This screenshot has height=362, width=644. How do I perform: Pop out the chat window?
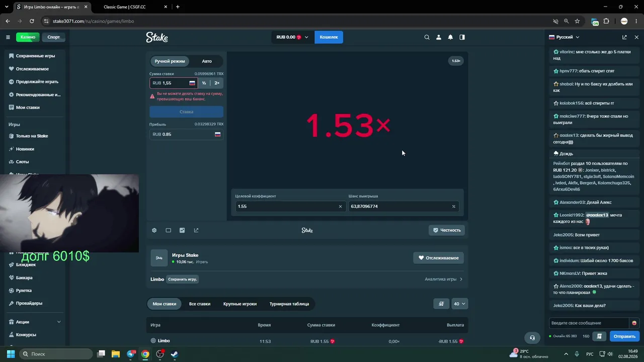tap(624, 37)
